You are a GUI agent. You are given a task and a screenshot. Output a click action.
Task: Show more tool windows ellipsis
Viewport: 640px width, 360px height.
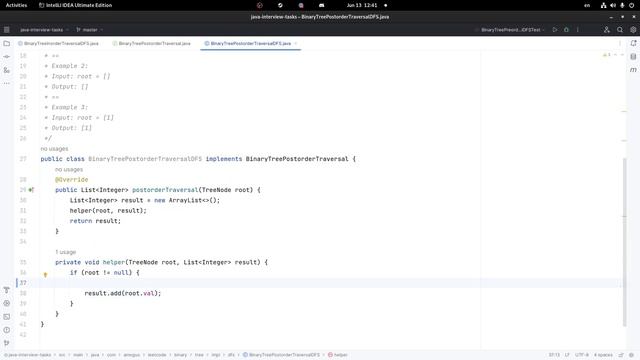coord(7,83)
